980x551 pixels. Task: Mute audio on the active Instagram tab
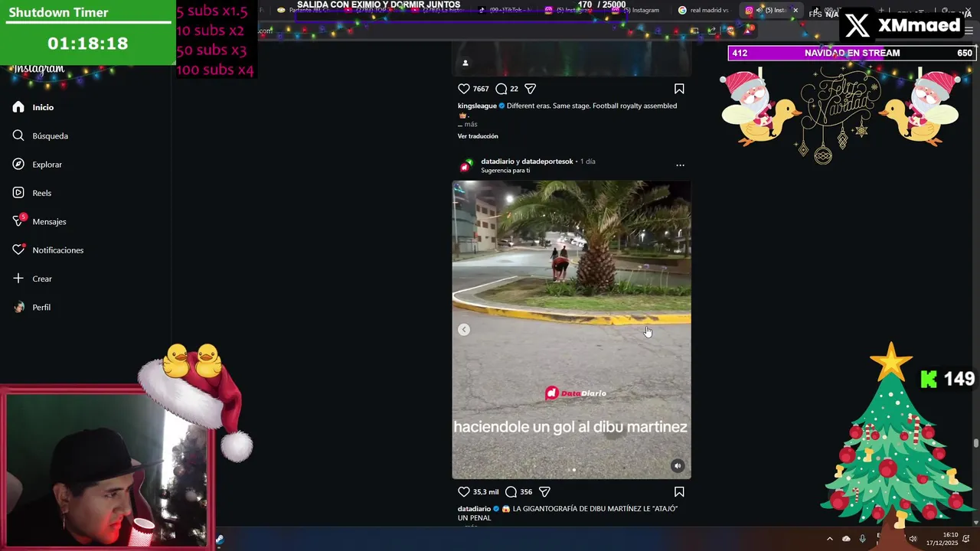(x=759, y=10)
